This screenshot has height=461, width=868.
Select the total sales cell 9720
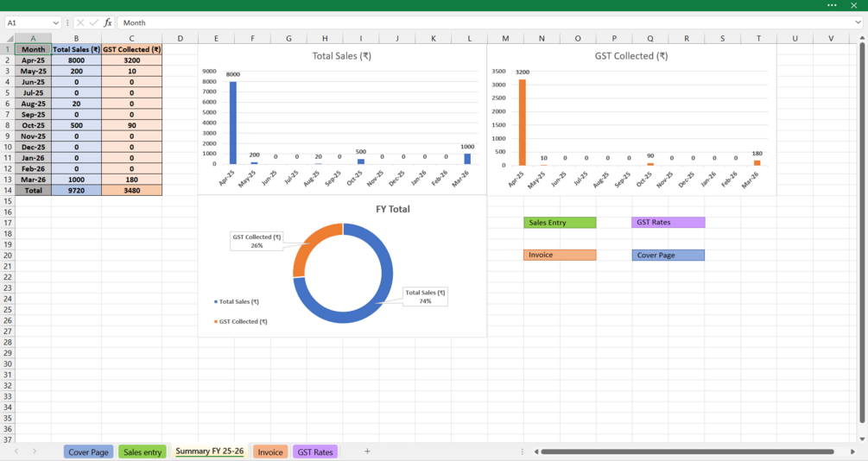(76, 191)
